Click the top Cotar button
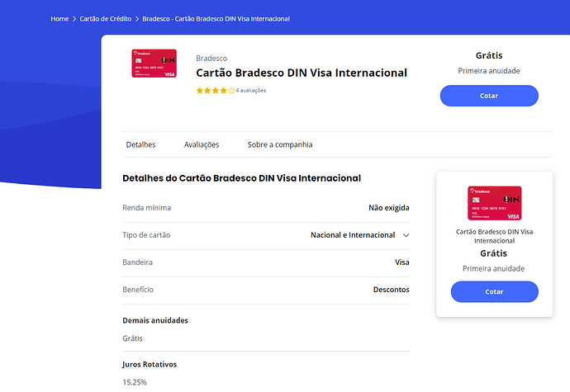The width and height of the screenshot is (570, 392). (489, 96)
